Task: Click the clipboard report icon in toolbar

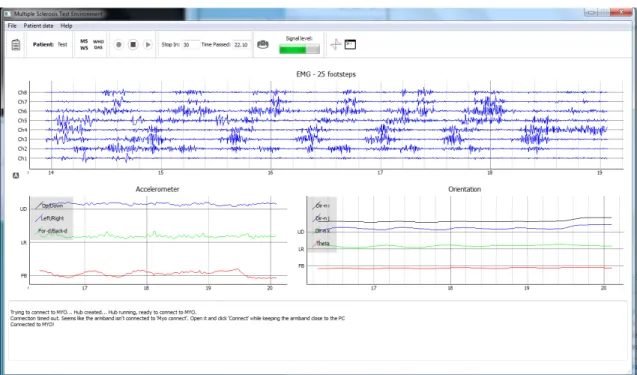Action: [16, 45]
